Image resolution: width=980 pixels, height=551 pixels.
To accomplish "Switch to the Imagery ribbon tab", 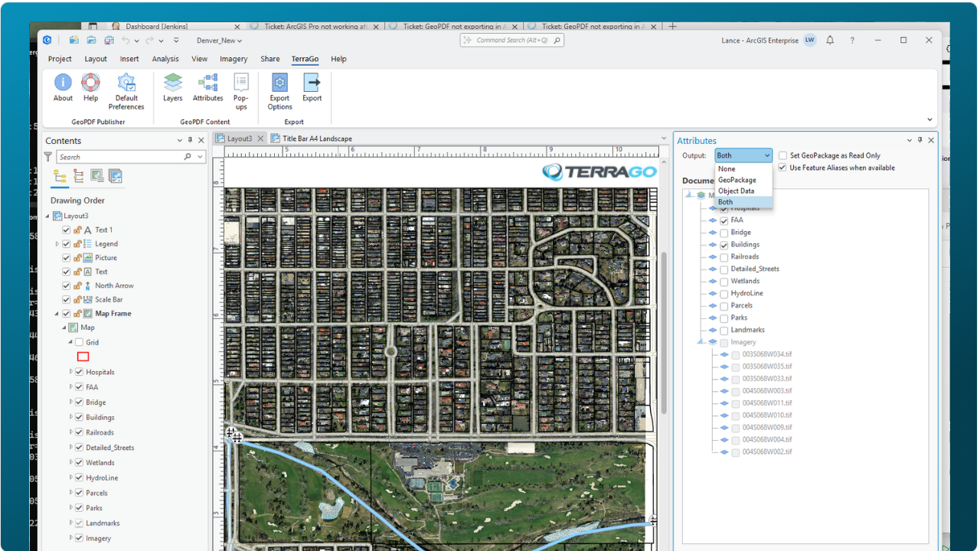I will (x=234, y=59).
